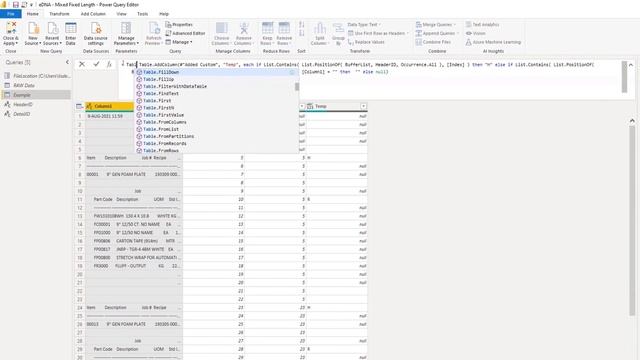Click Append Queries

[437, 33]
